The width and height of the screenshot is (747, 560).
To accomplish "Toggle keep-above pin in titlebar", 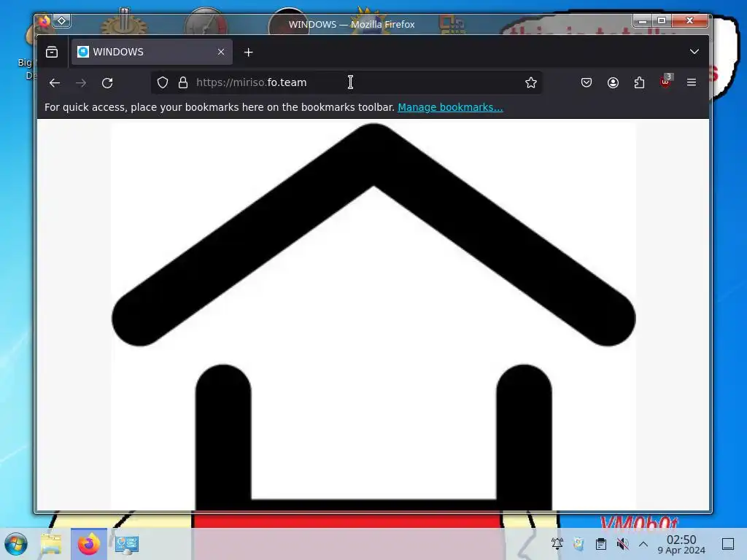I will coord(62,21).
